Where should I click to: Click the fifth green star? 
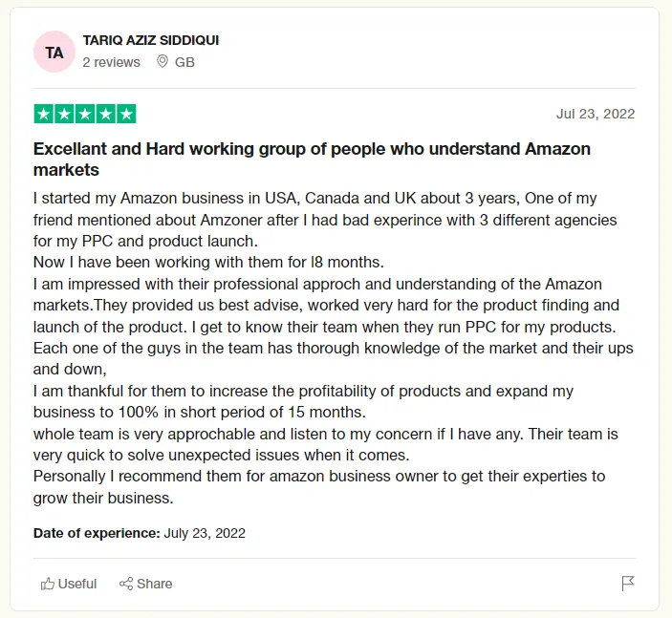[x=126, y=114]
